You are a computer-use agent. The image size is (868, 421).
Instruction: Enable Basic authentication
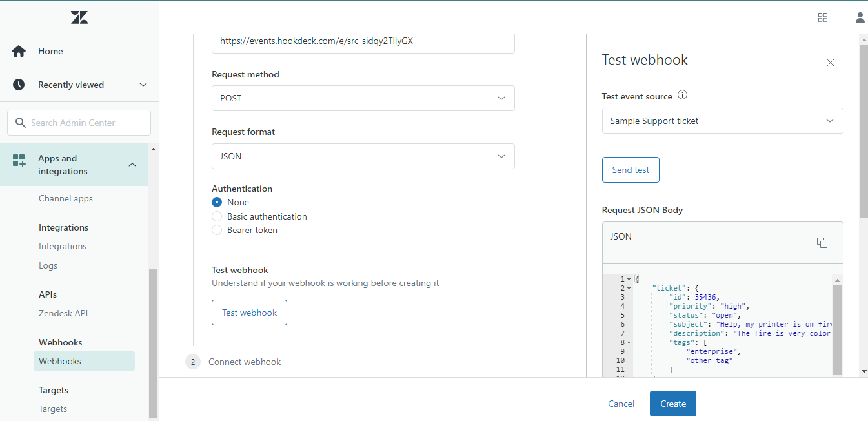click(216, 216)
